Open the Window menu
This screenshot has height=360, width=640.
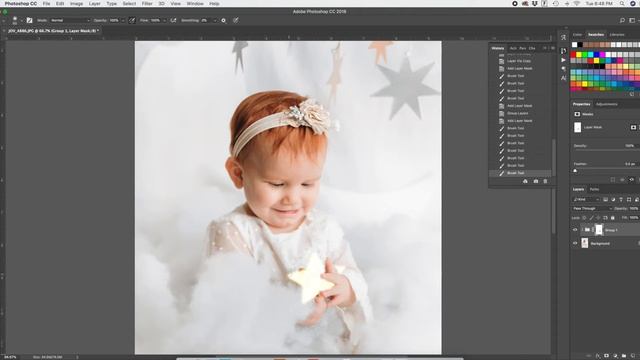195,4
